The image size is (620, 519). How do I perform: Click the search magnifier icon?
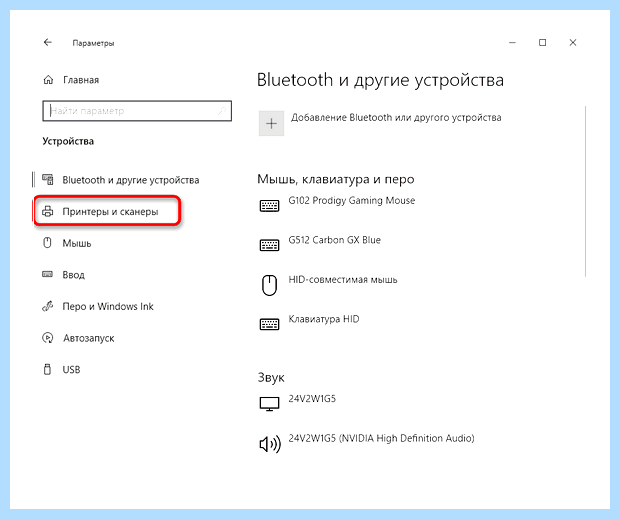222,111
